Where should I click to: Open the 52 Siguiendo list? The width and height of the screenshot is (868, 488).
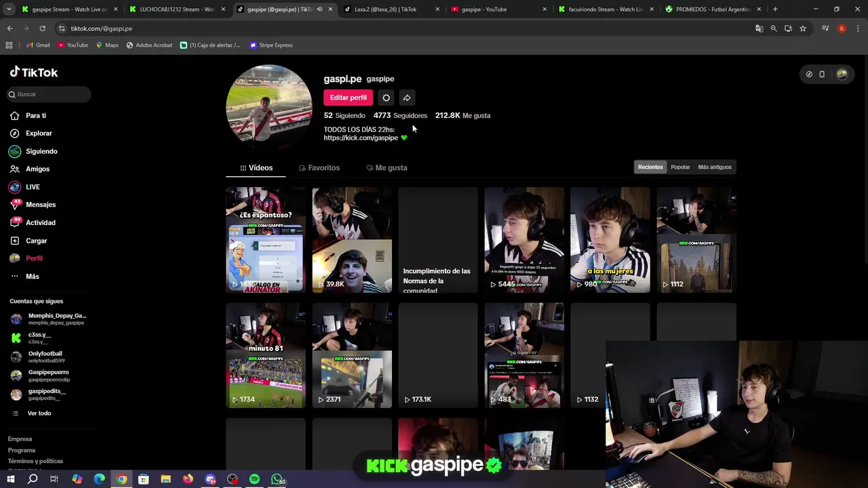[344, 115]
